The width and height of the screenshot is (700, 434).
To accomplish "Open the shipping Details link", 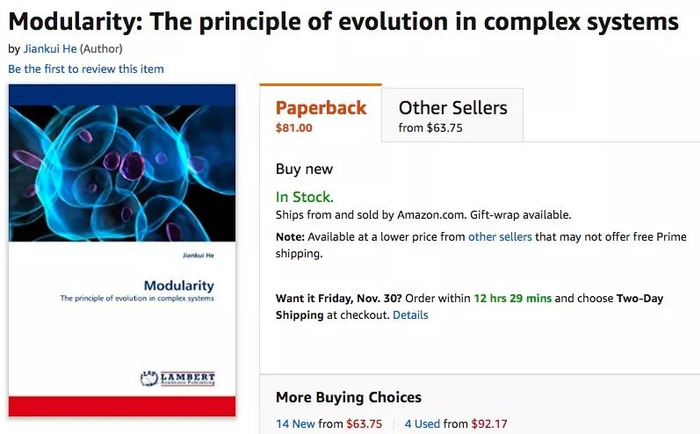I will 410,315.
